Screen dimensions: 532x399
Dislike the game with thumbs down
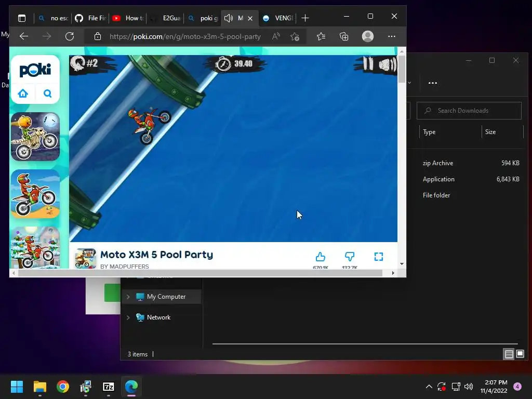(x=350, y=257)
